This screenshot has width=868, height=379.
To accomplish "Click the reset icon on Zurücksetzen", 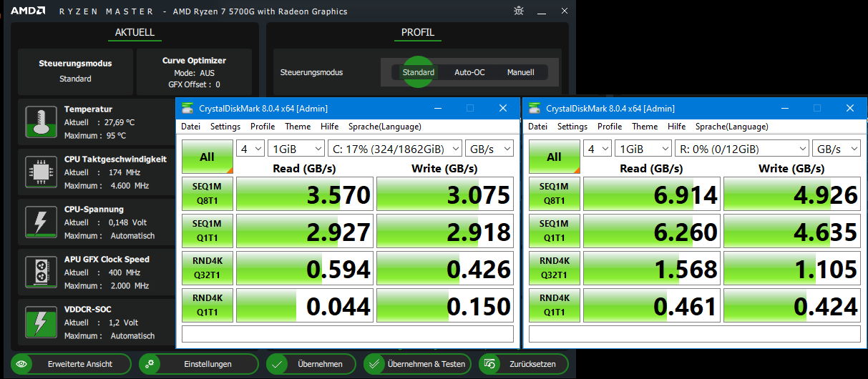I will point(489,364).
